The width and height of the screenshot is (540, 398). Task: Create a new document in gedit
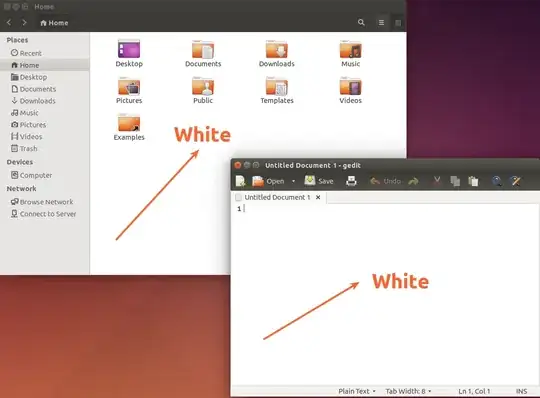(240, 181)
